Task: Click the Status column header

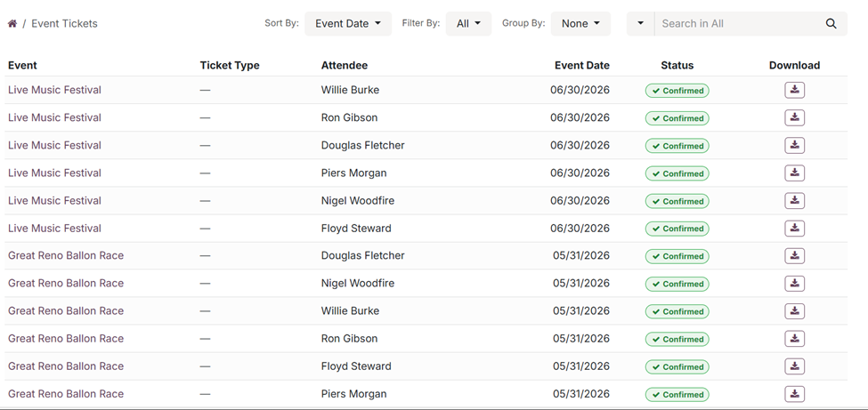Action: [677, 65]
